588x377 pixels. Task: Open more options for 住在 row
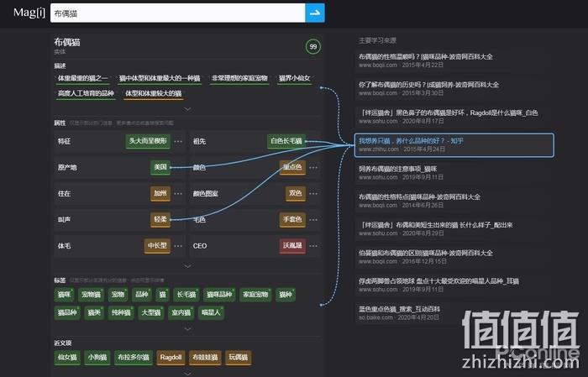pos(178,194)
